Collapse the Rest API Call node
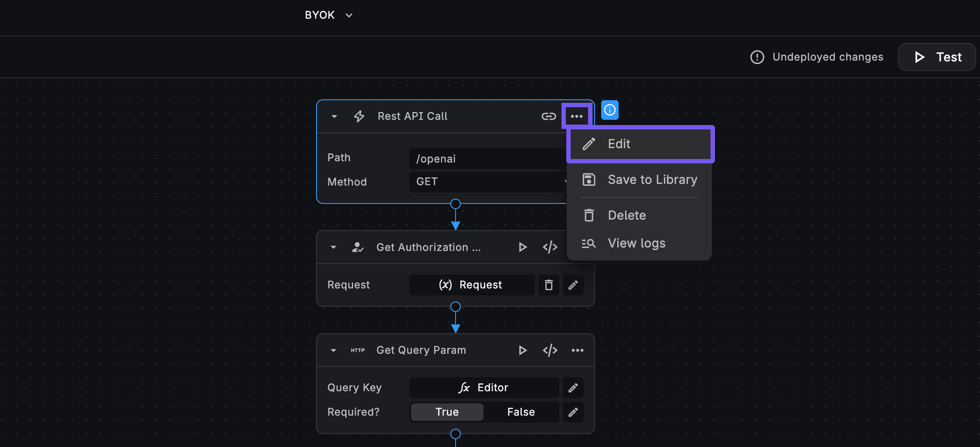Screen dimensions: 980x447 pyautogui.click(x=333, y=116)
